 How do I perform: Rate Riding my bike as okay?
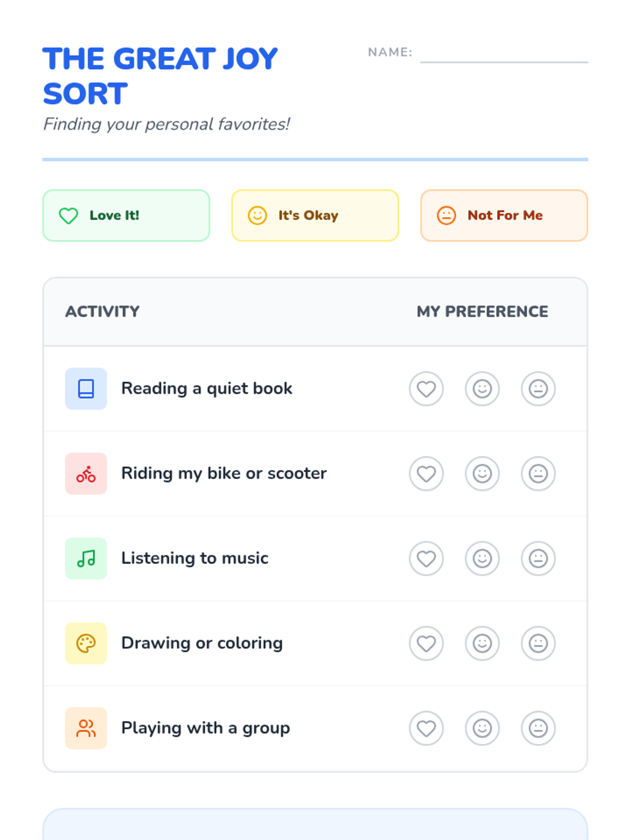click(x=482, y=474)
